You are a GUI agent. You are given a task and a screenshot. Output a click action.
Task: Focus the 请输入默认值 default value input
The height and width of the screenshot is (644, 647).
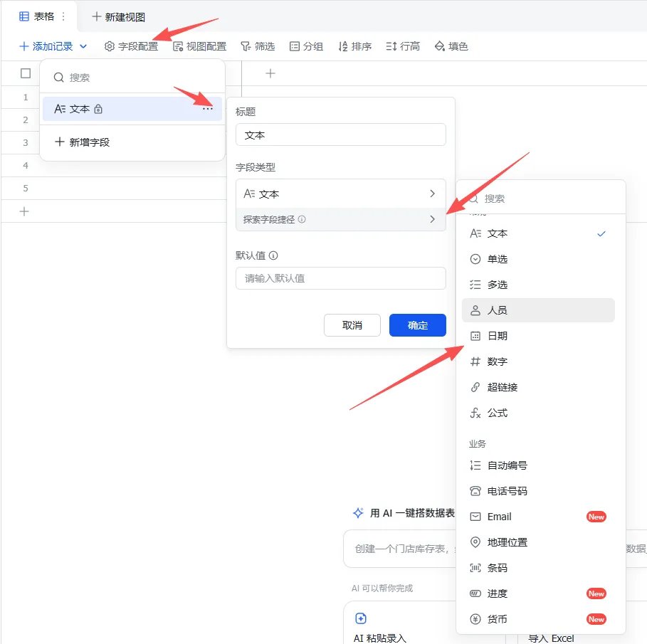tap(341, 278)
